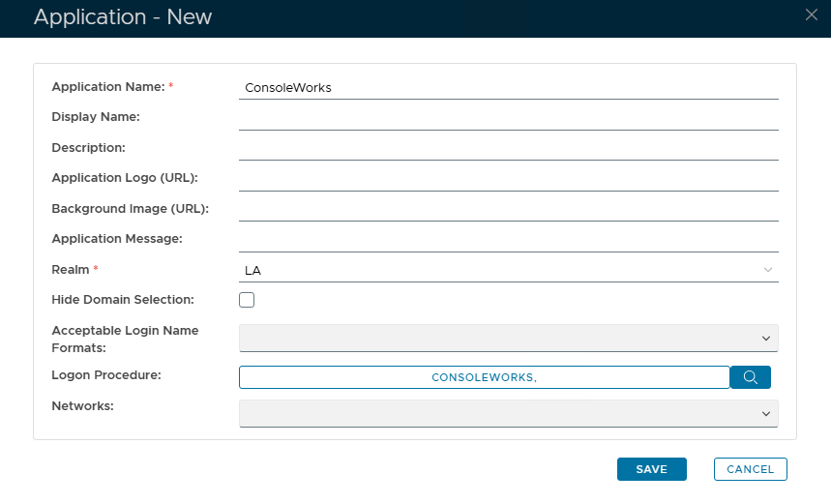
Task: Click the Application Name field containing ConsoleWorks
Action: (x=508, y=87)
